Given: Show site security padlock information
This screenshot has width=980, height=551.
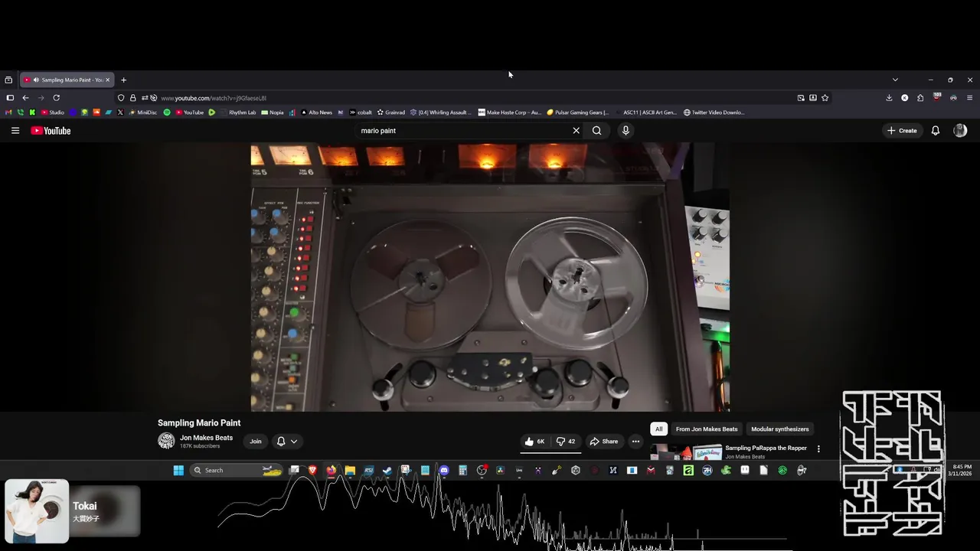Looking at the screenshot, I should coord(132,98).
